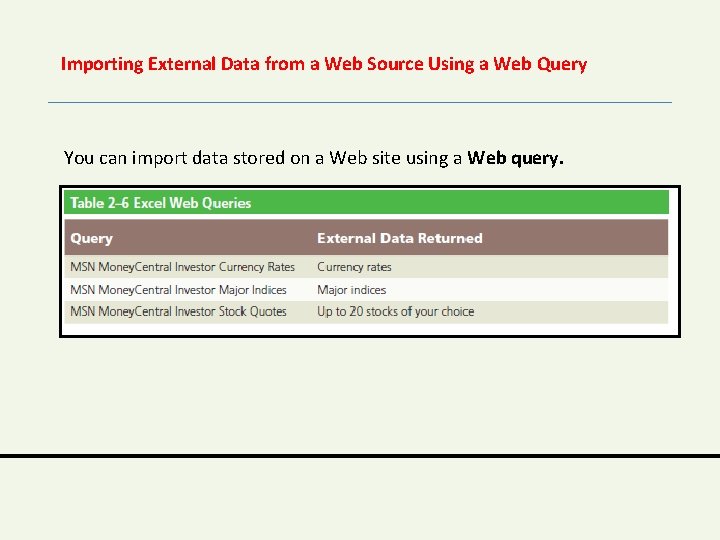Click the 'External Data Returned' column header
The width and height of the screenshot is (720, 540).
pyautogui.click(x=399, y=238)
